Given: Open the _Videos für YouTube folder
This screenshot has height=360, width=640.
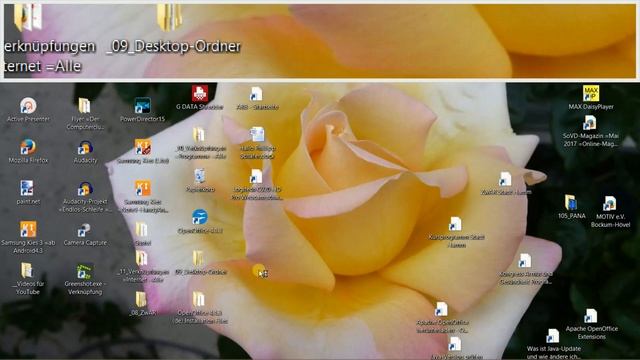Looking at the screenshot, I should pyautogui.click(x=27, y=271).
